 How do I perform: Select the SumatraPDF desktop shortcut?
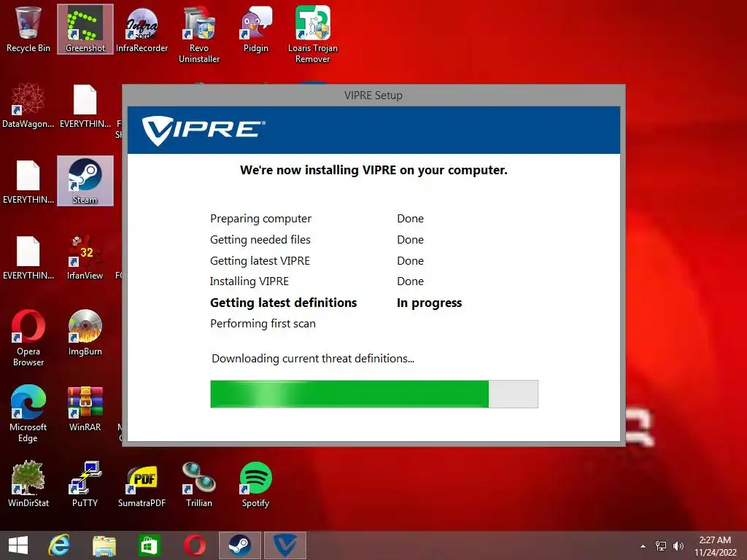click(x=142, y=484)
